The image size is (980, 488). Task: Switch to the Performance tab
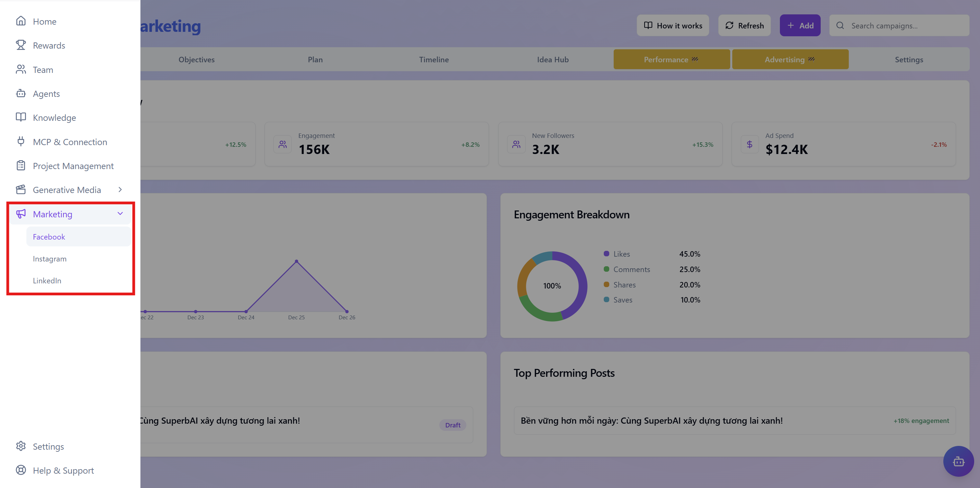point(672,59)
